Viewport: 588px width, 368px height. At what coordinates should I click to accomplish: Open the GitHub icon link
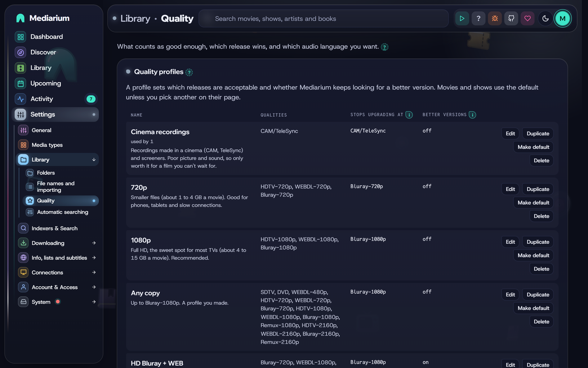[511, 18]
